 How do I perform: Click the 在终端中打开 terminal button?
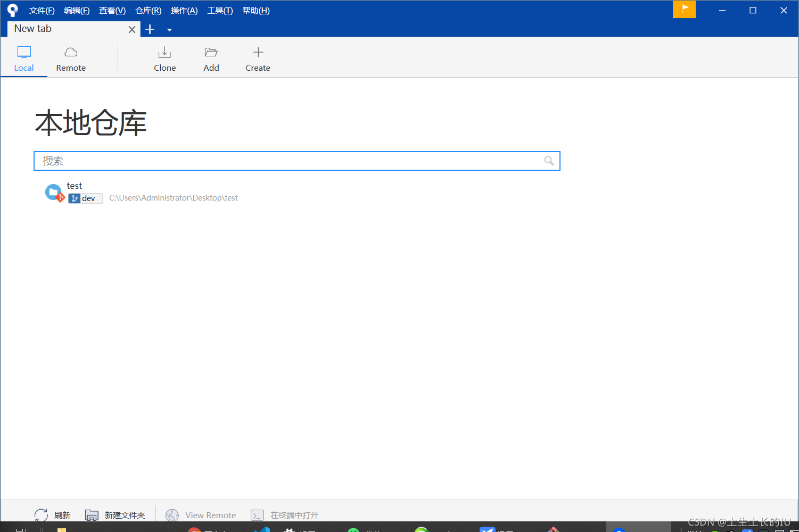pos(284,515)
